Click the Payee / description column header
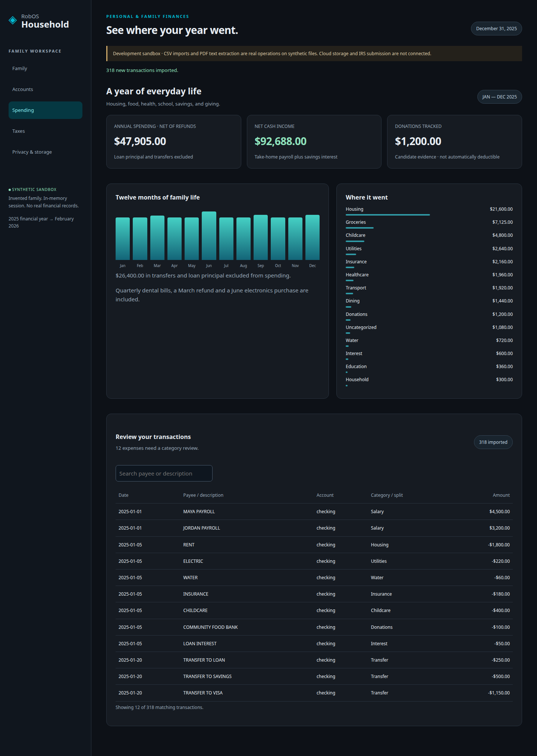Screen dimensions: 537x756 click(203, 495)
